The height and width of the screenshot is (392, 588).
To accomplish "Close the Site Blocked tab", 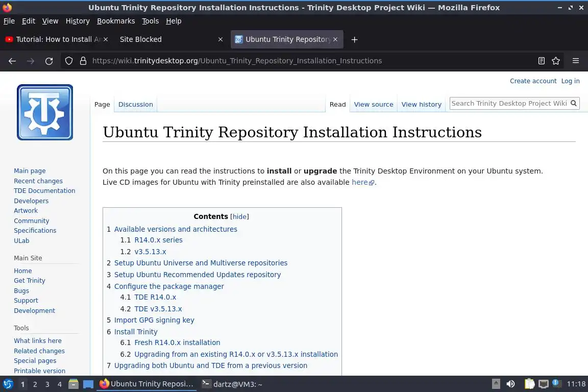I will [x=220, y=39].
